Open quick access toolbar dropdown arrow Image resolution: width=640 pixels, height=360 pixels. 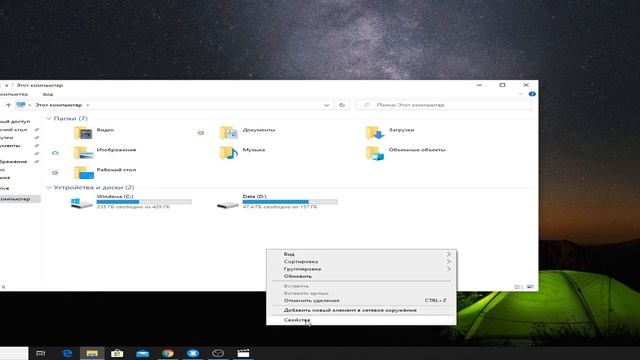6,85
